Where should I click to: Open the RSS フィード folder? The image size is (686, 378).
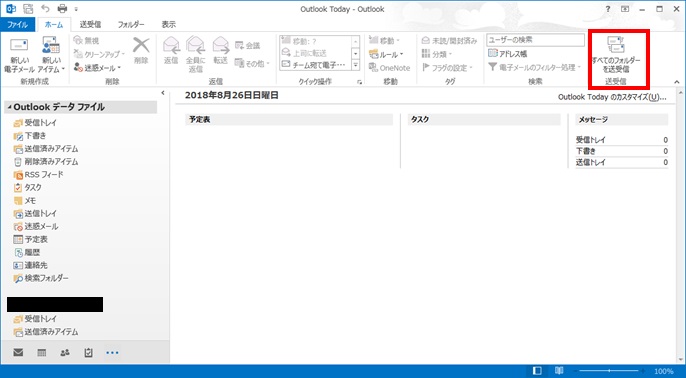(x=38, y=175)
